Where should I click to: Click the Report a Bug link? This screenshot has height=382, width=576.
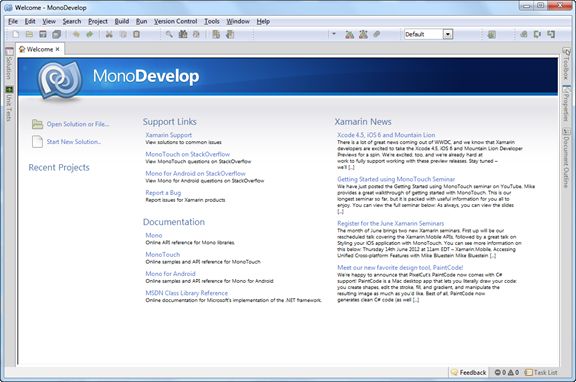tap(163, 192)
